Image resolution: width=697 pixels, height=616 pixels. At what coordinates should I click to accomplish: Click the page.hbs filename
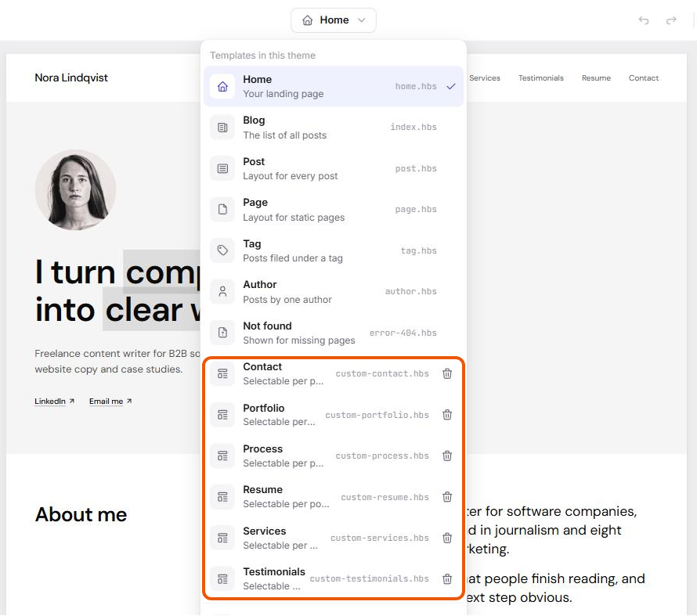[416, 209]
